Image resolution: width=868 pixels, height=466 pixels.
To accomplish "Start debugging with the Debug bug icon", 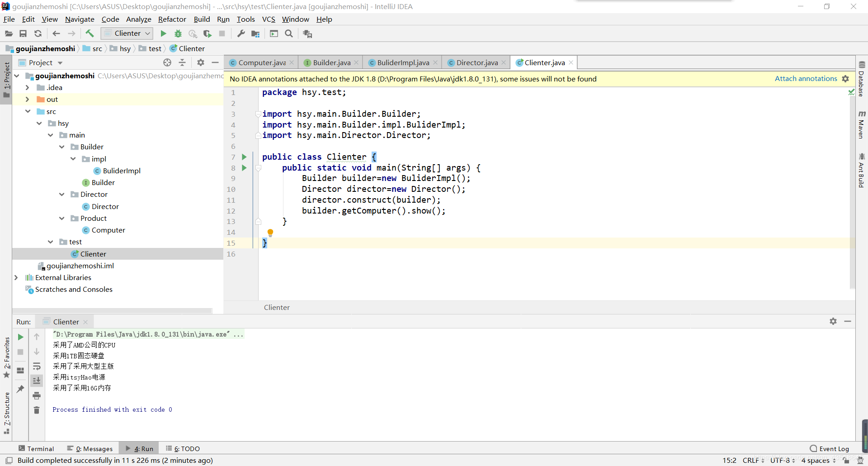I will 178,33.
